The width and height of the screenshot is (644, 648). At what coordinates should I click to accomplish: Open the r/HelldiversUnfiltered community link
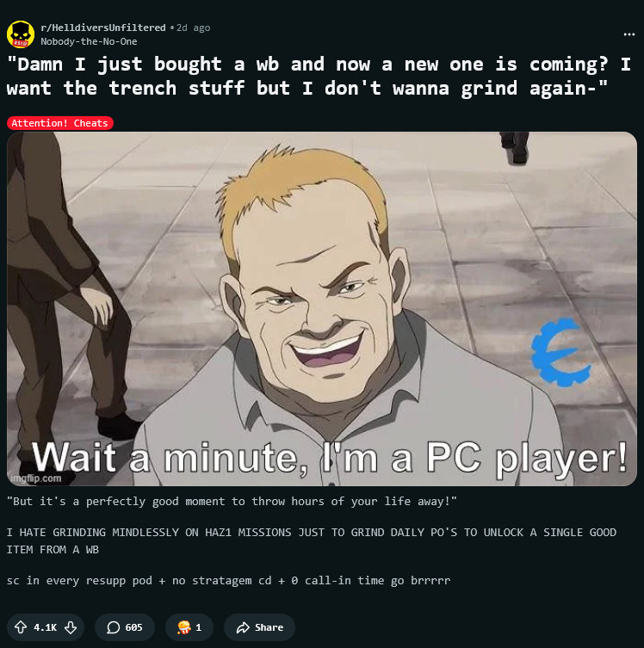(103, 28)
